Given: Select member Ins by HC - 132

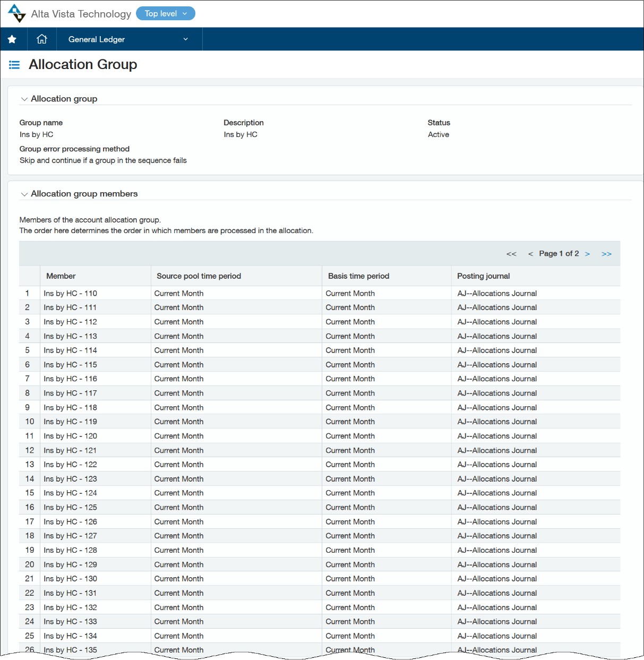Looking at the screenshot, I should (x=71, y=607).
